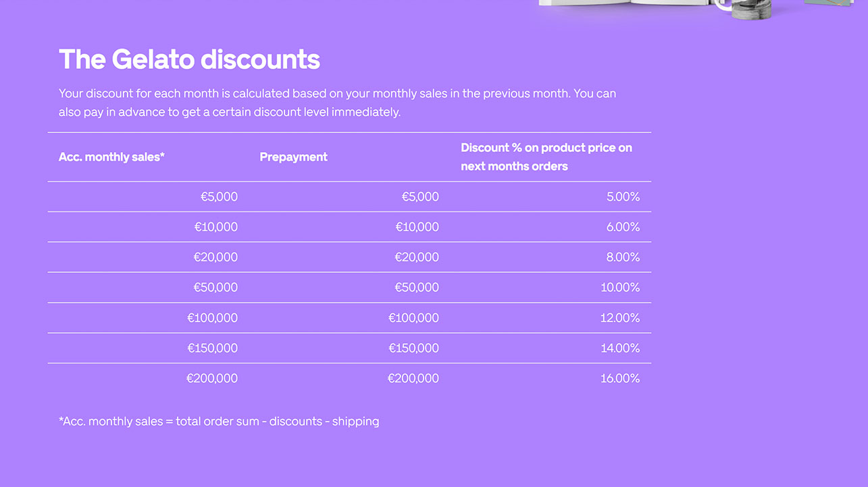Select the 16.00% discount value
This screenshot has height=487, width=868.
620,378
